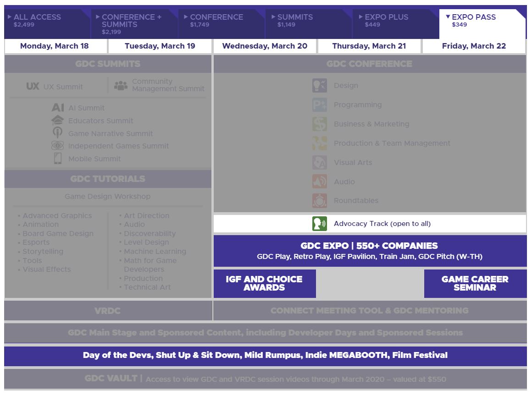Choose the Summits $1,149 pass tab
This screenshot has height=396, width=532.
point(309,24)
